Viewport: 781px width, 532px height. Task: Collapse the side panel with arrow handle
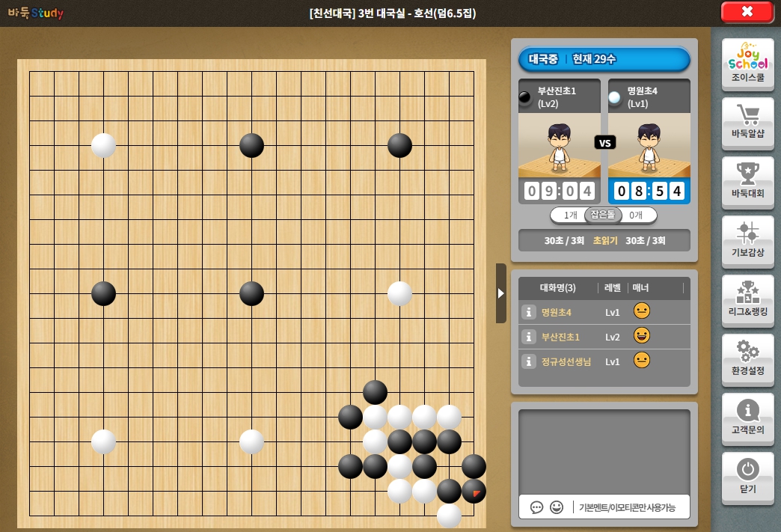[x=501, y=293]
